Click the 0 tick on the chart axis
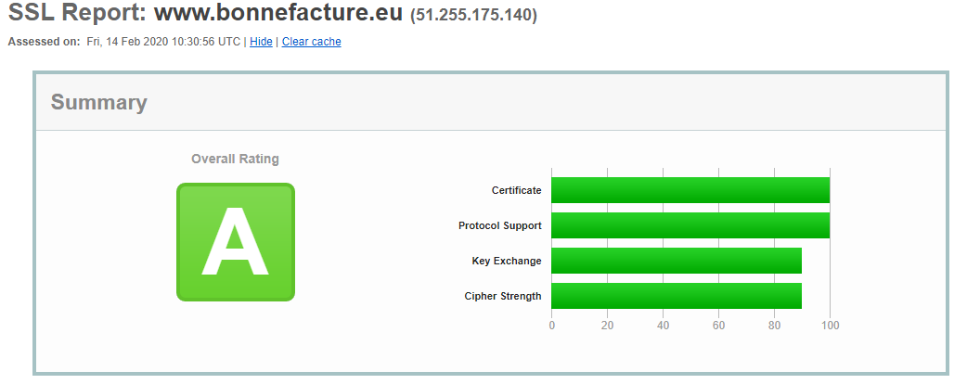 click(552, 326)
